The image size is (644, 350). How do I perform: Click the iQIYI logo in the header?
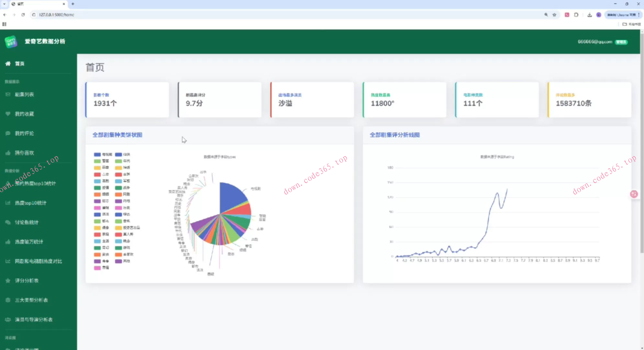pos(11,41)
